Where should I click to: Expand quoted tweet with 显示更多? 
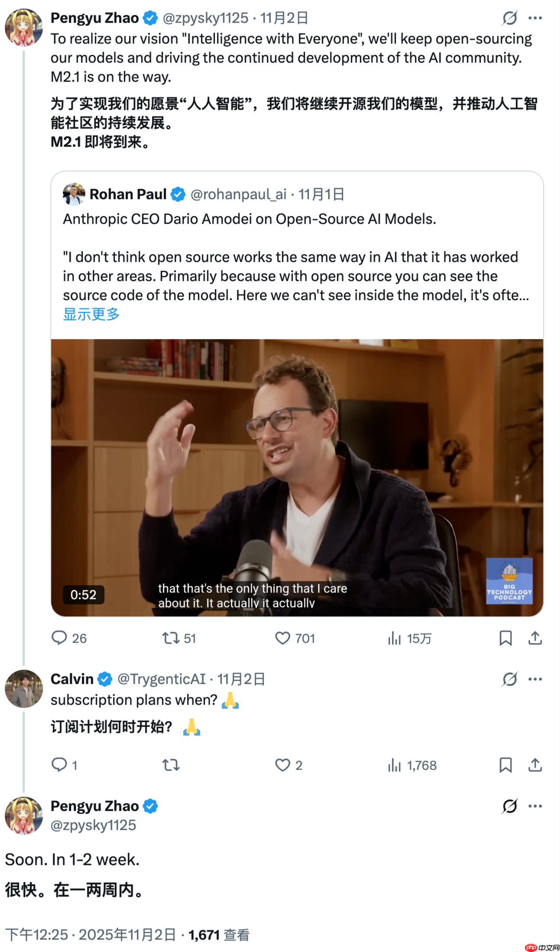(91, 314)
